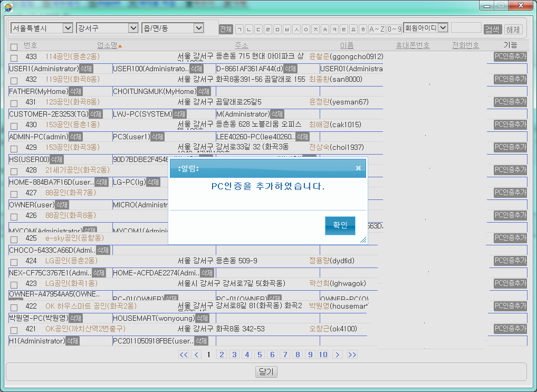
Task: Expand the 회원아이디 search type dropdown
Action: coord(425,27)
